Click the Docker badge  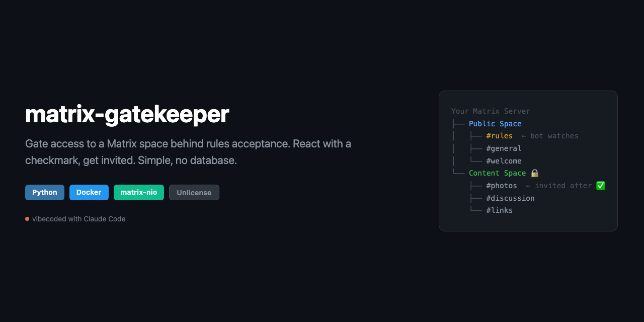[x=89, y=192]
